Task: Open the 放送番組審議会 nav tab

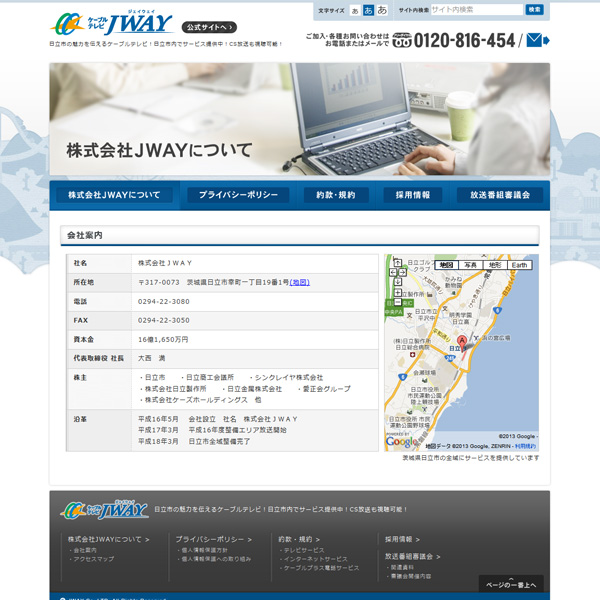Action: [500, 195]
